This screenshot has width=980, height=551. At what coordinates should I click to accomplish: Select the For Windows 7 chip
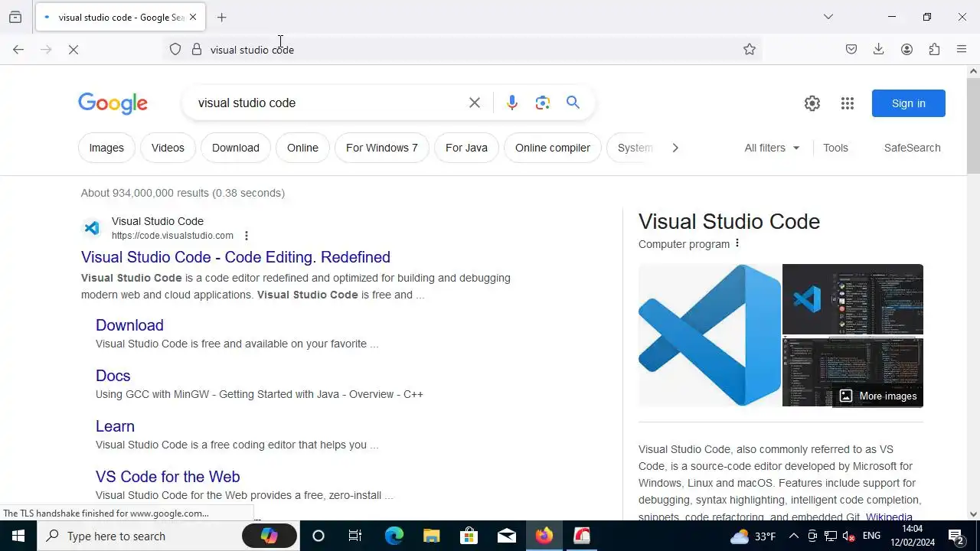(x=382, y=148)
